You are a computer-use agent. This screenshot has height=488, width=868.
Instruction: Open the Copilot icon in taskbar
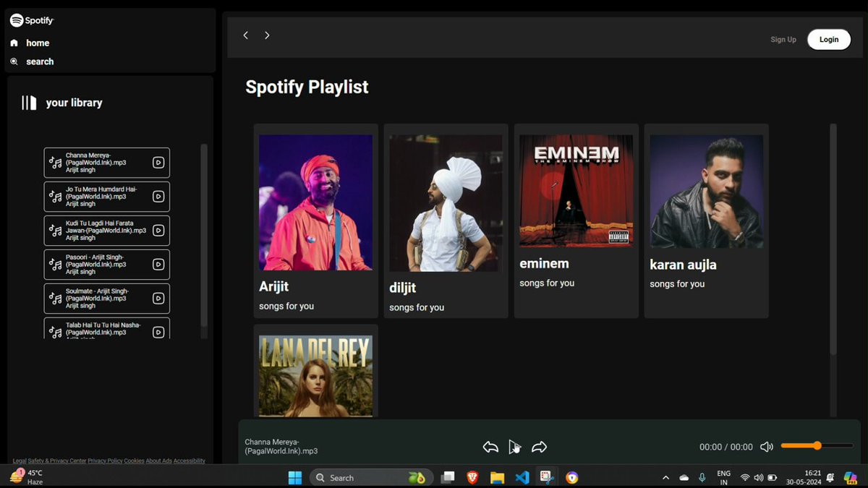click(x=849, y=477)
